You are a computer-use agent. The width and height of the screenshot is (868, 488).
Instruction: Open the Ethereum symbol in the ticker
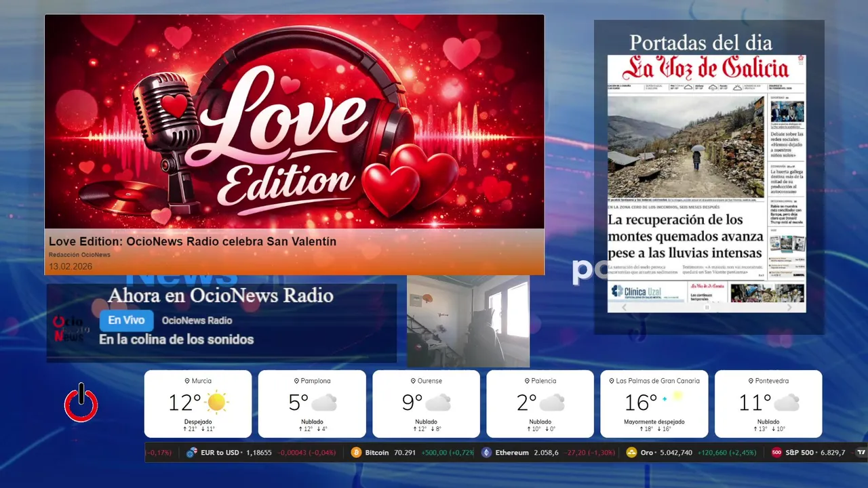pyautogui.click(x=511, y=452)
